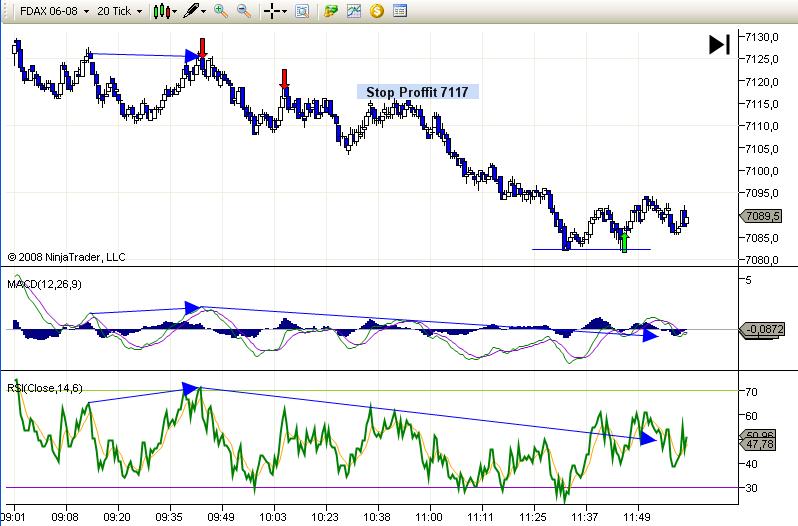Click the zoom out magnifier

tap(243, 12)
